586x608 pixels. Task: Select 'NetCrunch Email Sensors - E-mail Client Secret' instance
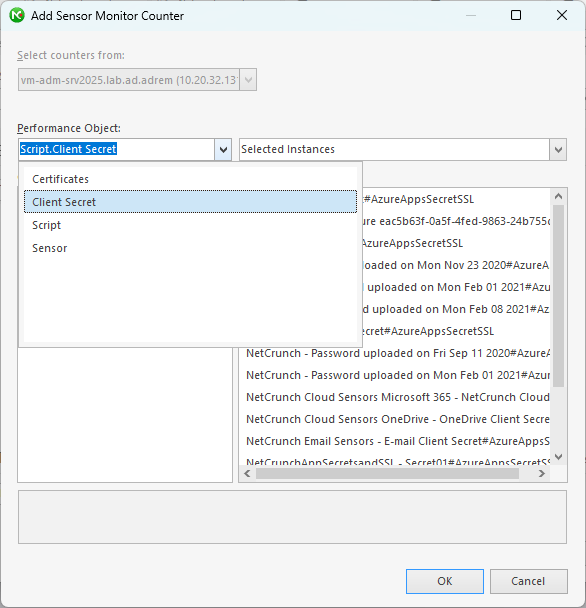(398, 441)
